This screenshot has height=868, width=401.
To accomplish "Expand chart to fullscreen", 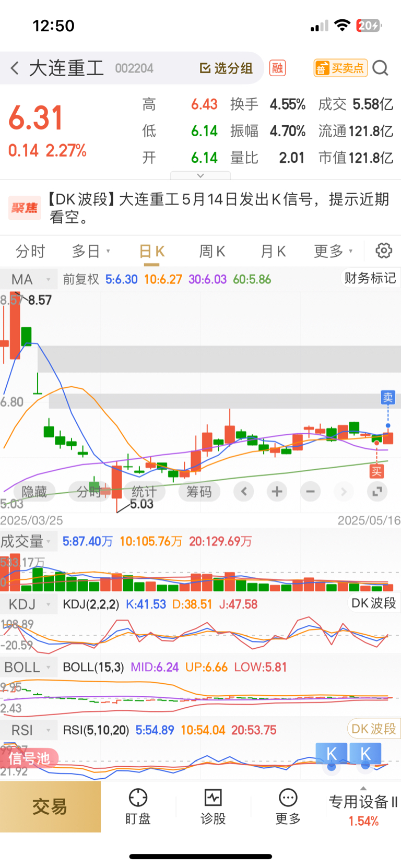I will (377, 491).
